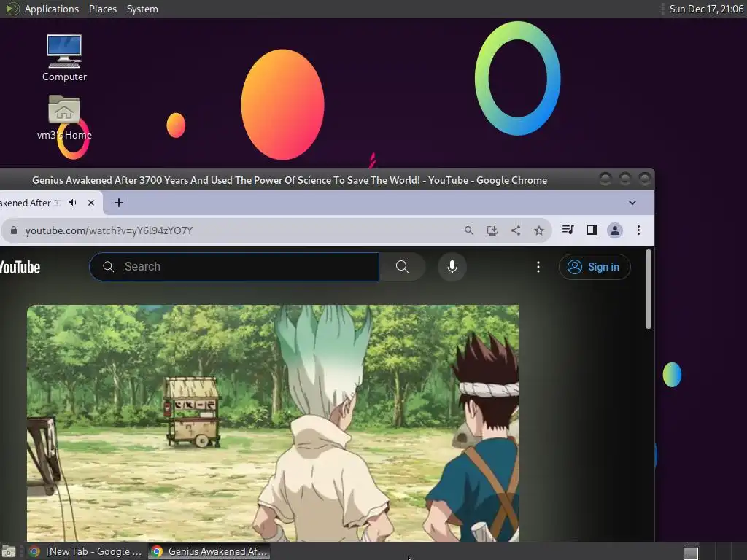Viewport: 747px width, 560px height.
Task: Open the Places menu
Action: [103, 9]
